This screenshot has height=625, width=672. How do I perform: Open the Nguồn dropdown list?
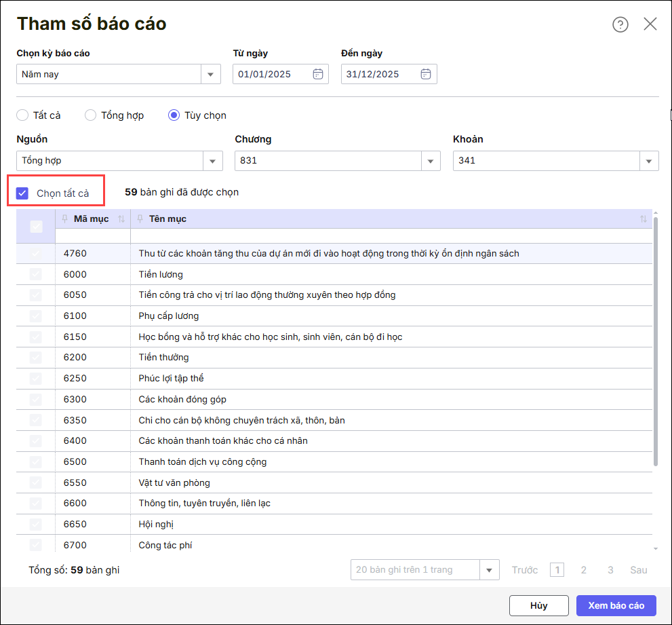pos(212,161)
